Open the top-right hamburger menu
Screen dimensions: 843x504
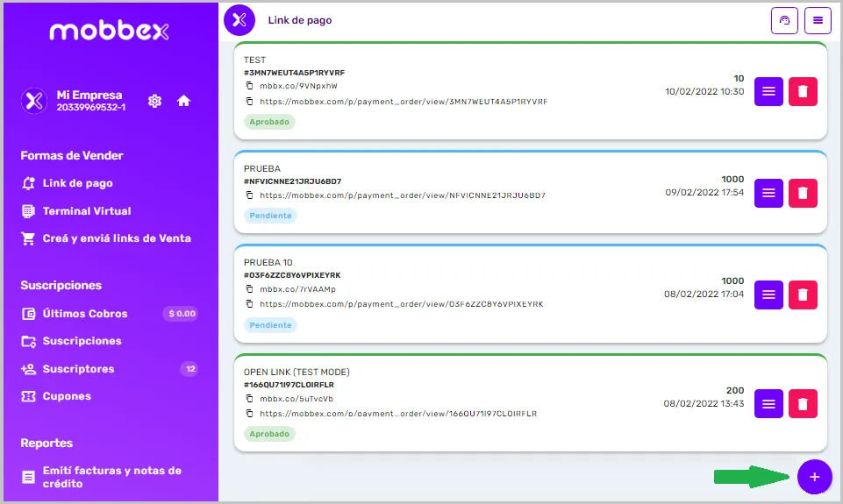pyautogui.click(x=818, y=20)
